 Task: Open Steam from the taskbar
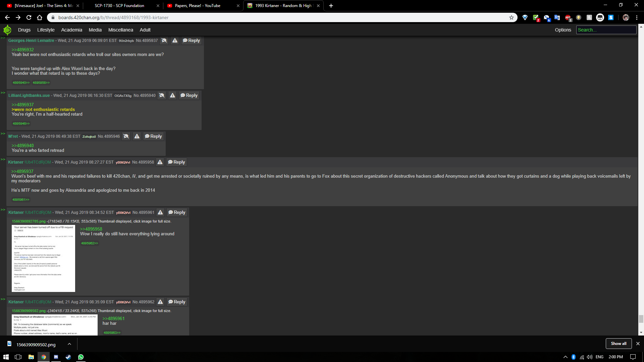click(x=68, y=357)
